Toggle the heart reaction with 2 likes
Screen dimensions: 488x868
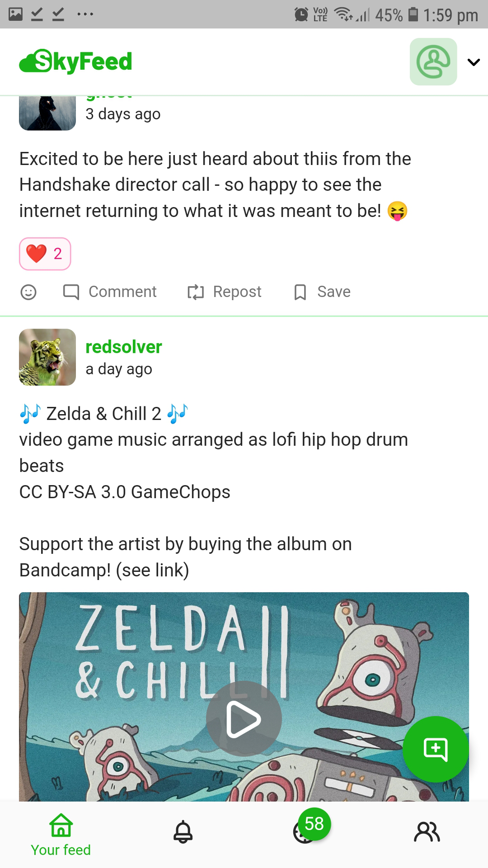(45, 254)
